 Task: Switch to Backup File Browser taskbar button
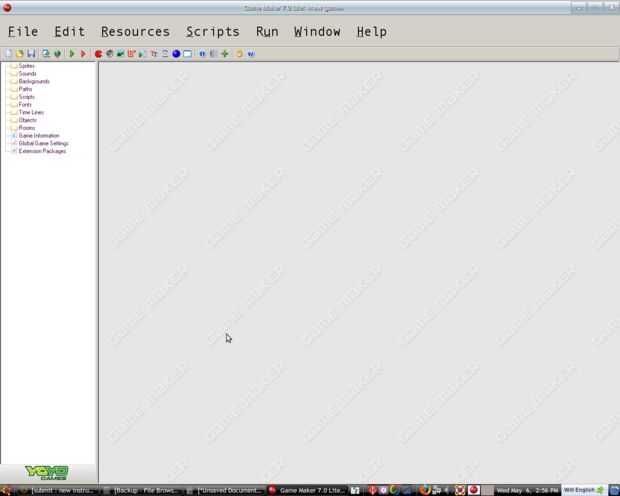click(142, 490)
